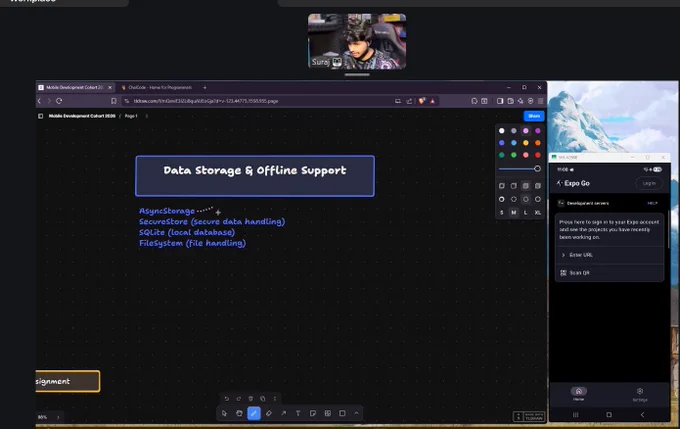Open the browser hamburger menu

(x=540, y=101)
